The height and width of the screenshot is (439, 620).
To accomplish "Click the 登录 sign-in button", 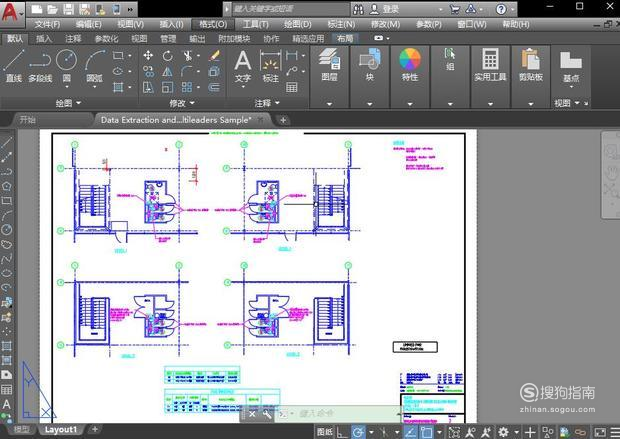I will [x=385, y=9].
